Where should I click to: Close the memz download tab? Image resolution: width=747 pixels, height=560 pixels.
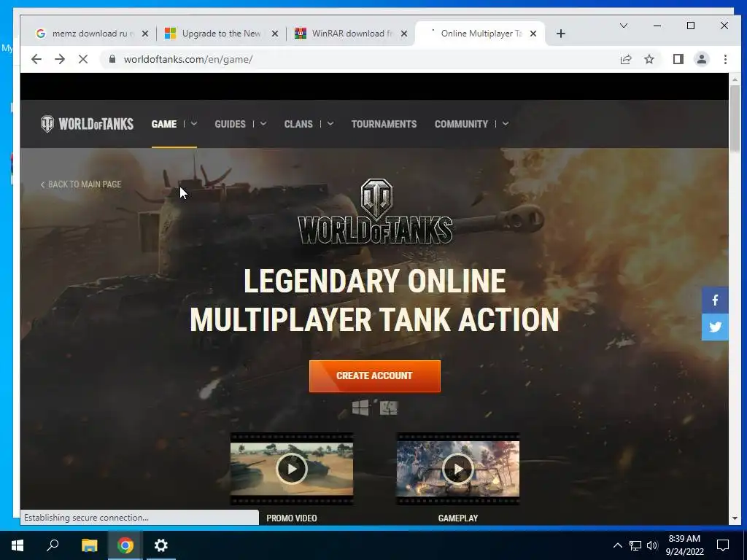(145, 34)
